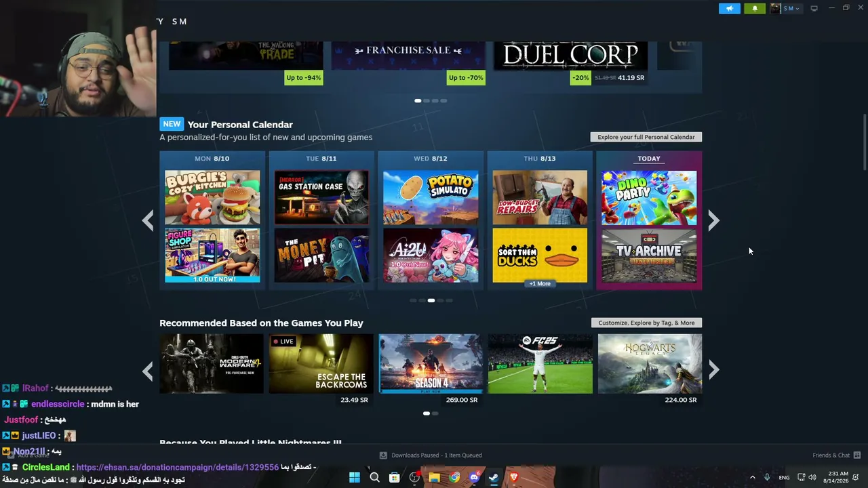The image size is (868, 488).
Task: Open Burgie's Cozy Kitchen game thumbnail
Action: click(x=212, y=197)
